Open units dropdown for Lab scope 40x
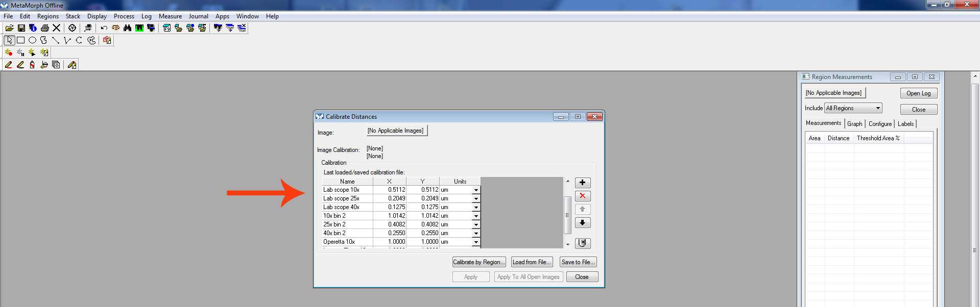980x307 pixels. pyautogui.click(x=476, y=208)
